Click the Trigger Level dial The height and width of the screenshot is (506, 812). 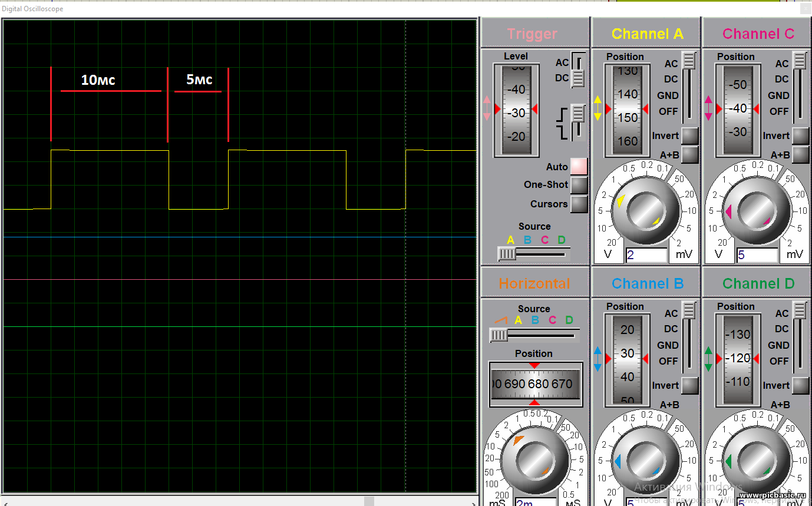point(516,110)
